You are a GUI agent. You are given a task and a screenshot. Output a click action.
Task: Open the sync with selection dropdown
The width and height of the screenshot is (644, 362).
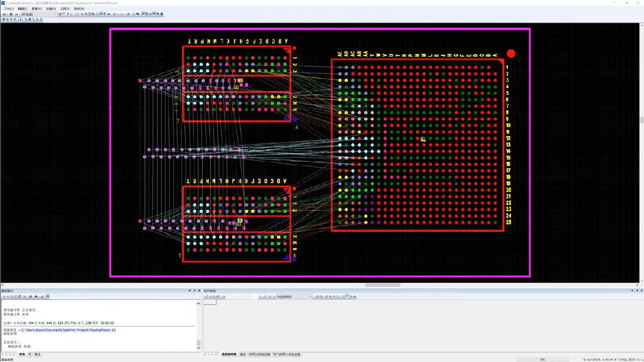pos(310,296)
